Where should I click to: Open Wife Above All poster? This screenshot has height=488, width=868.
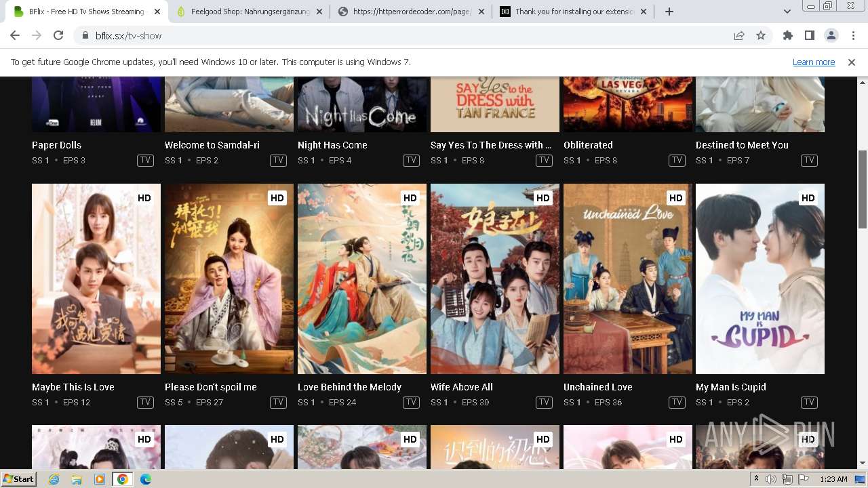point(495,279)
